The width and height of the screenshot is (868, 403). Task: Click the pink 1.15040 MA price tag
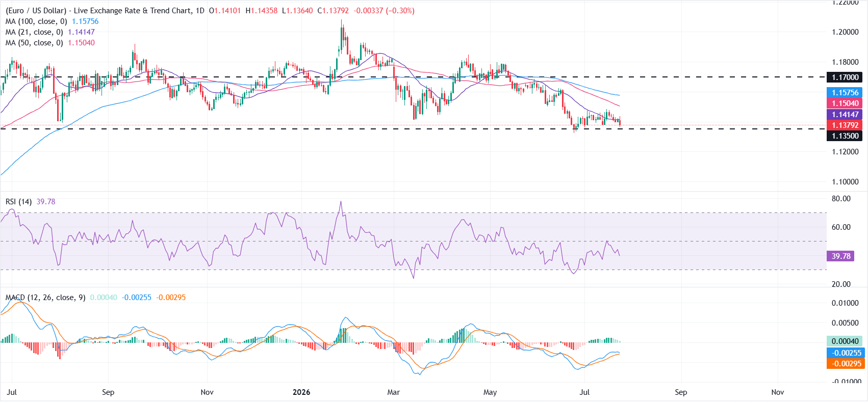pyautogui.click(x=845, y=103)
